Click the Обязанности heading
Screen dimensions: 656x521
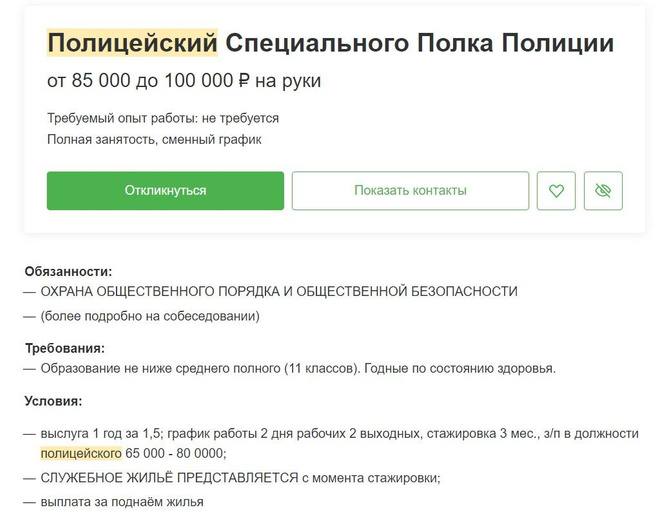[x=68, y=270]
